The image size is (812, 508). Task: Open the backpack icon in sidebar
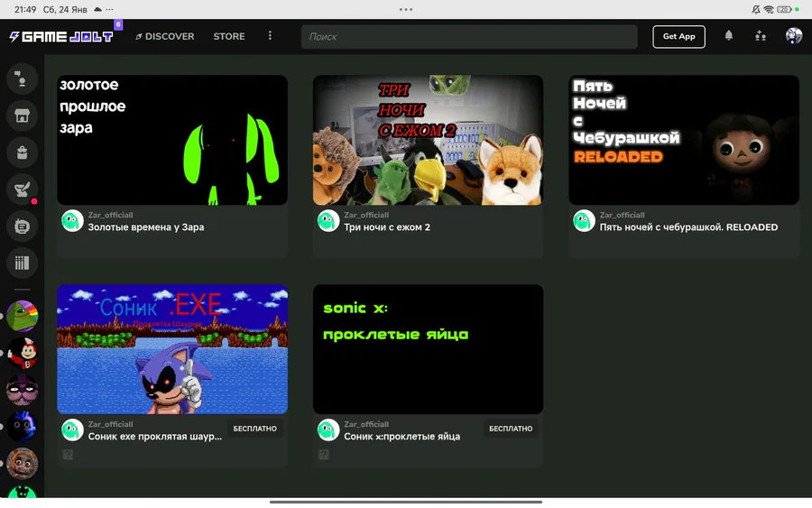coord(22,152)
